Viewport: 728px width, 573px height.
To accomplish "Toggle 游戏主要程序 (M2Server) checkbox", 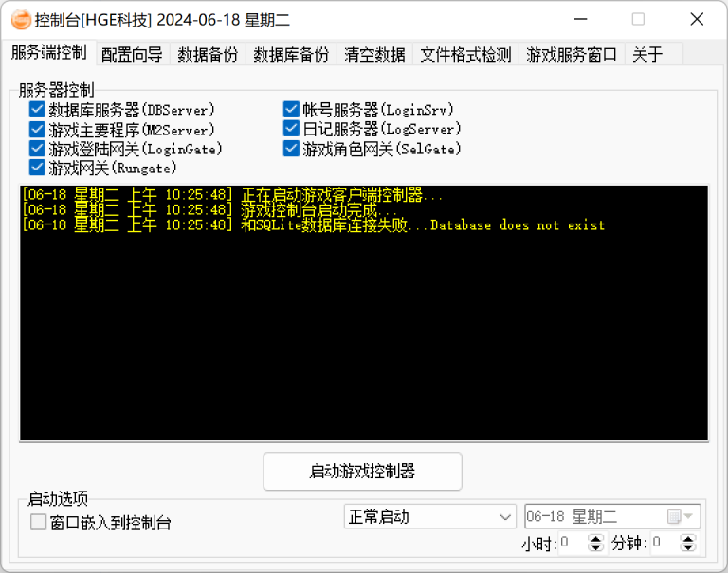I will (x=37, y=130).
